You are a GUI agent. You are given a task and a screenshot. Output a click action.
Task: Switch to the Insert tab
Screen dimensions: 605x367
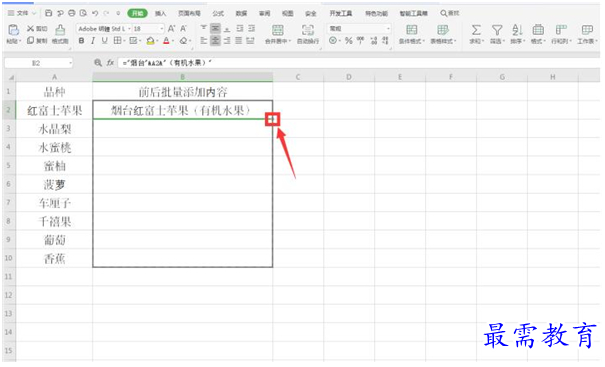(x=161, y=13)
